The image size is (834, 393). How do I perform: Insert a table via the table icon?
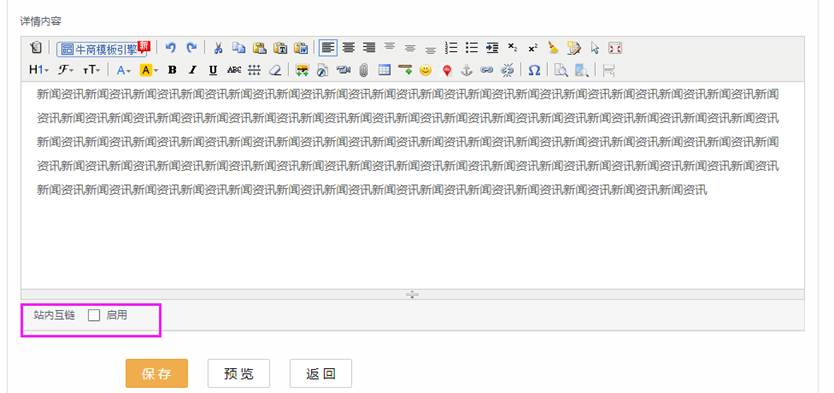[385, 70]
